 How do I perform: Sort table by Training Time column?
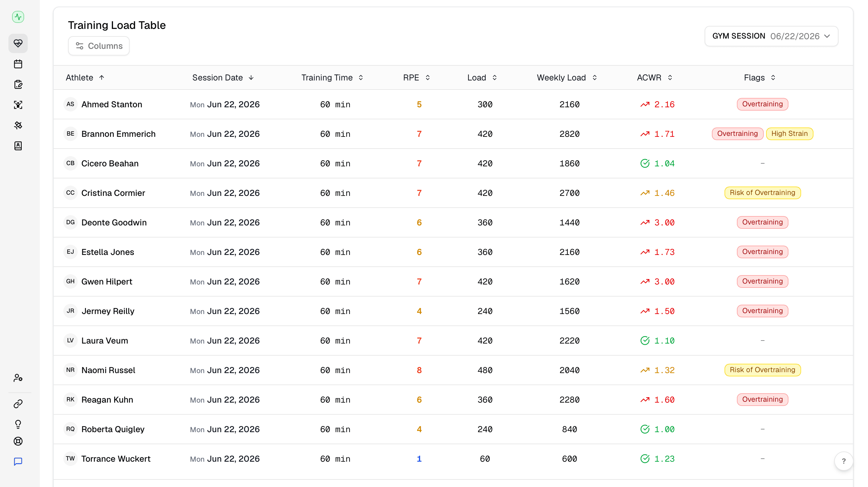coord(332,77)
